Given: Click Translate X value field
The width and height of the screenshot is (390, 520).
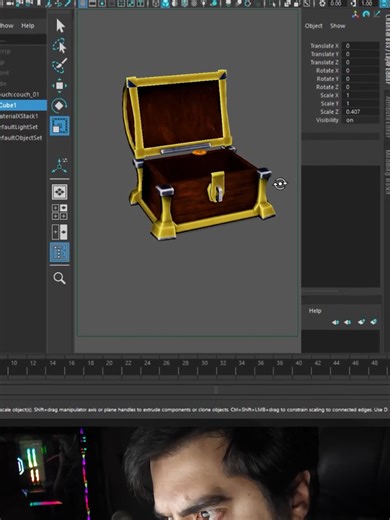Looking at the screenshot, I should coord(361,46).
